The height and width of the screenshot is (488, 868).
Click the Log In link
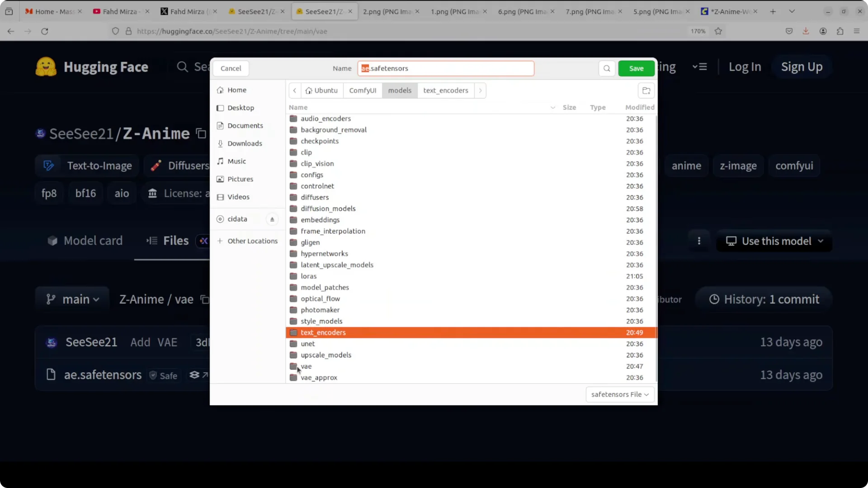[x=745, y=67]
